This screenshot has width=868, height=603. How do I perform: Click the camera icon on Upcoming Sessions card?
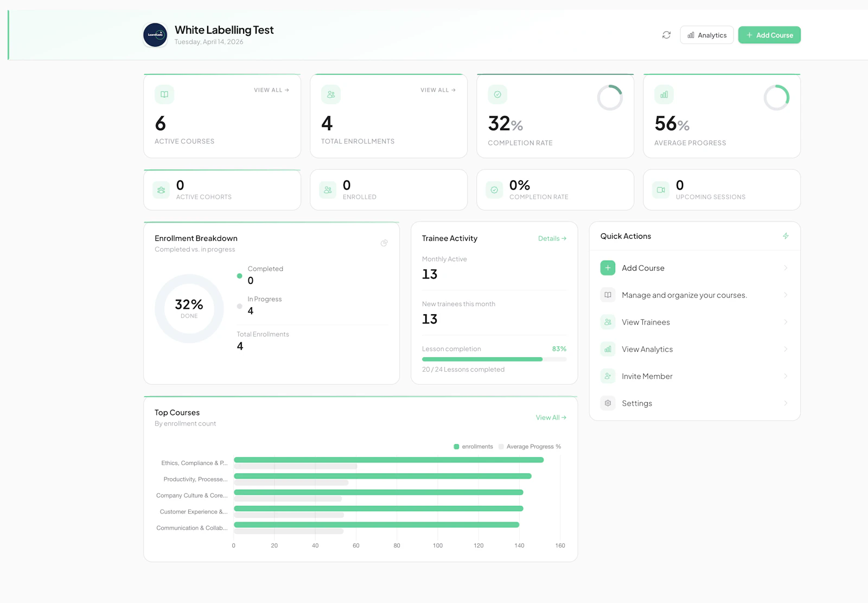click(x=660, y=190)
